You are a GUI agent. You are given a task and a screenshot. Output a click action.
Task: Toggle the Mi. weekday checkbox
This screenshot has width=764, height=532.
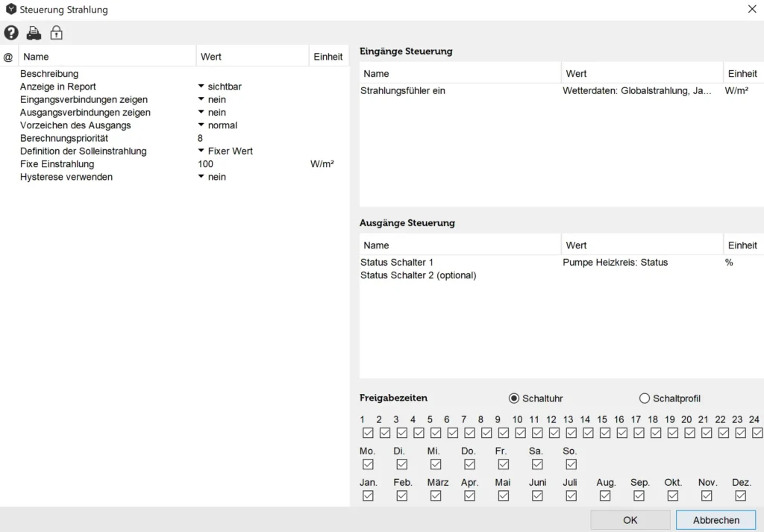(436, 464)
